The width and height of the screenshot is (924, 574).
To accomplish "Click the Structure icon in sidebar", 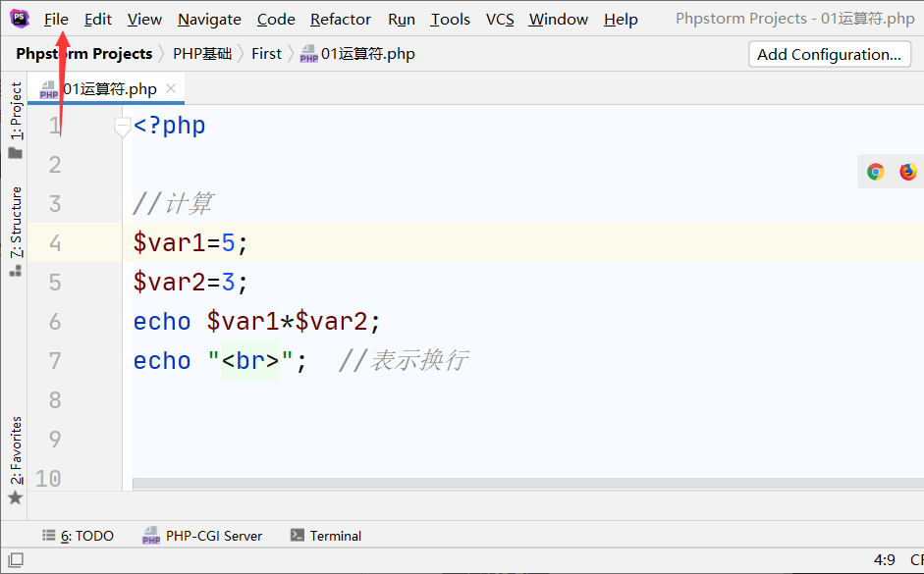I will click(x=16, y=271).
